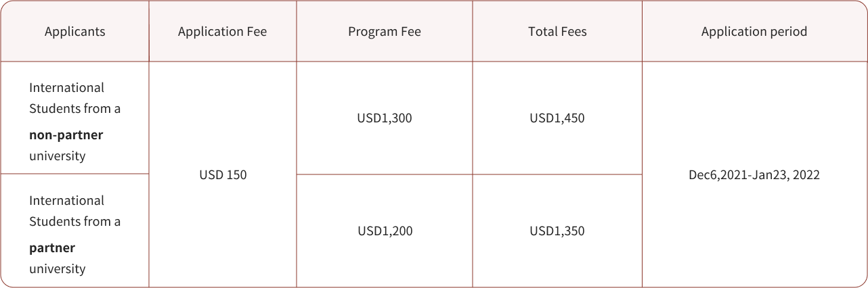Click the Applicants column header
The height and width of the screenshot is (288, 868).
coord(74,32)
